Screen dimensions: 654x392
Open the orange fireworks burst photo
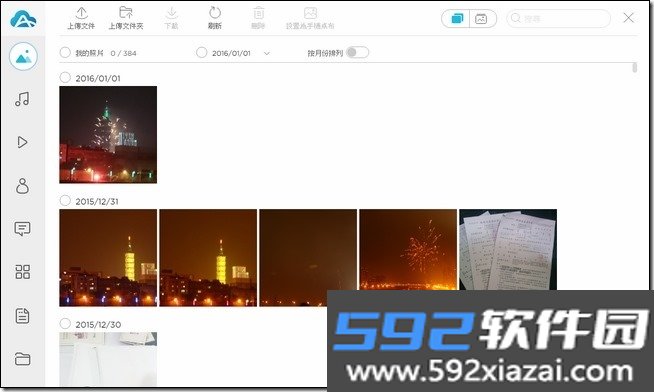pos(408,250)
